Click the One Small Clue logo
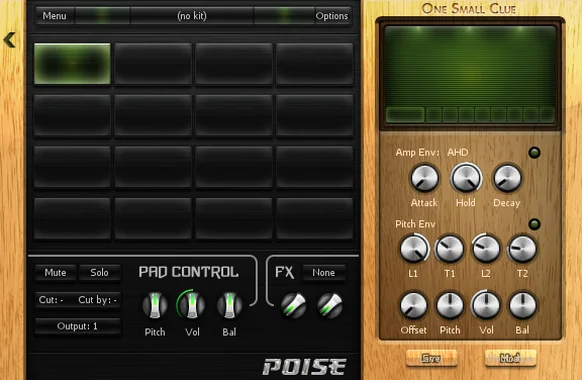The width and height of the screenshot is (582, 380). (x=469, y=9)
